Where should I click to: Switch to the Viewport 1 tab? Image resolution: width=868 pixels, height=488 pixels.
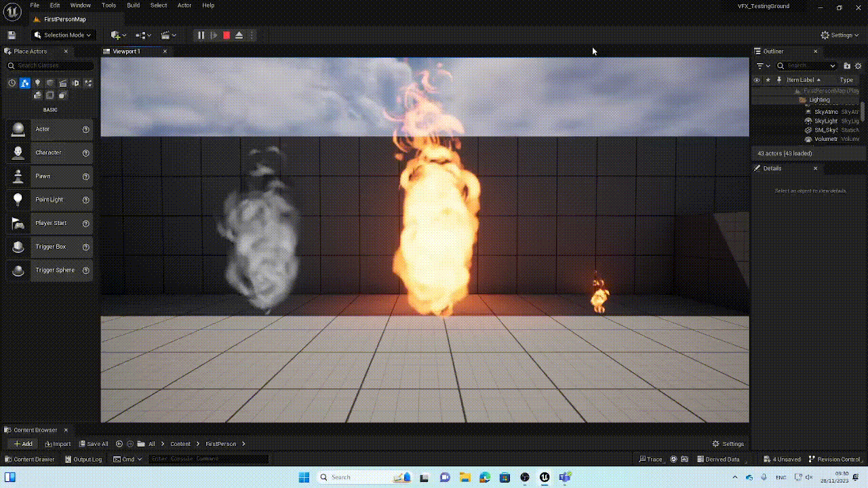[127, 52]
